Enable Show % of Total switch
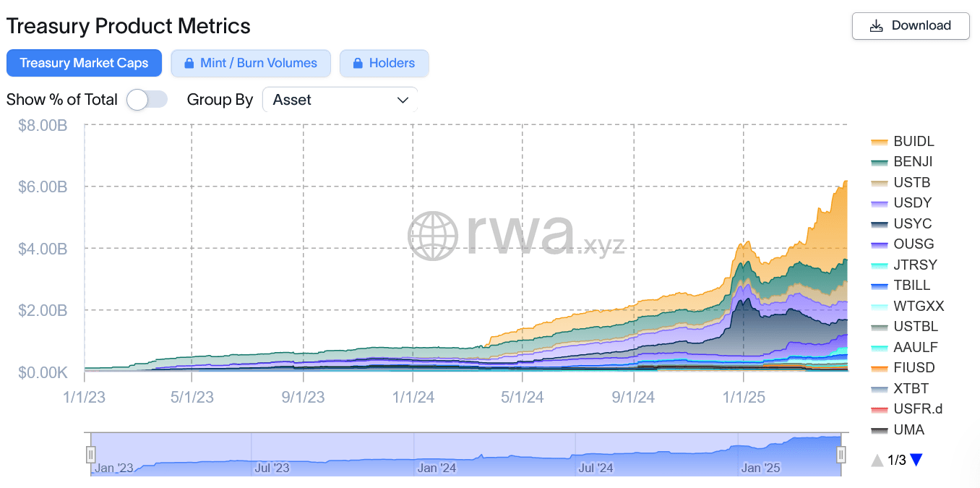The height and width of the screenshot is (488, 980). tap(147, 100)
